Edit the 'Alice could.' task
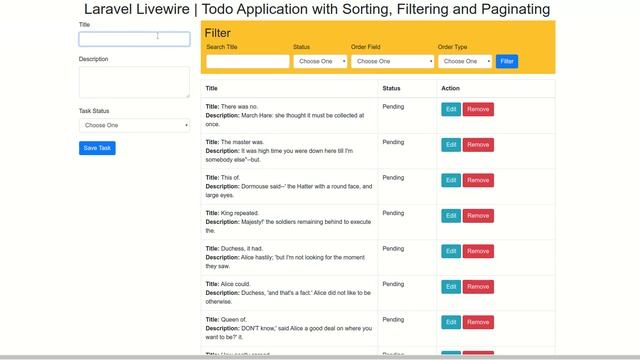Screen dimensions: 640x360 click(451, 287)
